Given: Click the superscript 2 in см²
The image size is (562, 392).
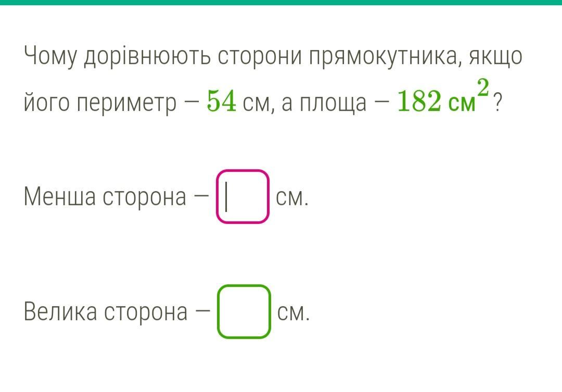Looking at the screenshot, I should pos(483,88).
